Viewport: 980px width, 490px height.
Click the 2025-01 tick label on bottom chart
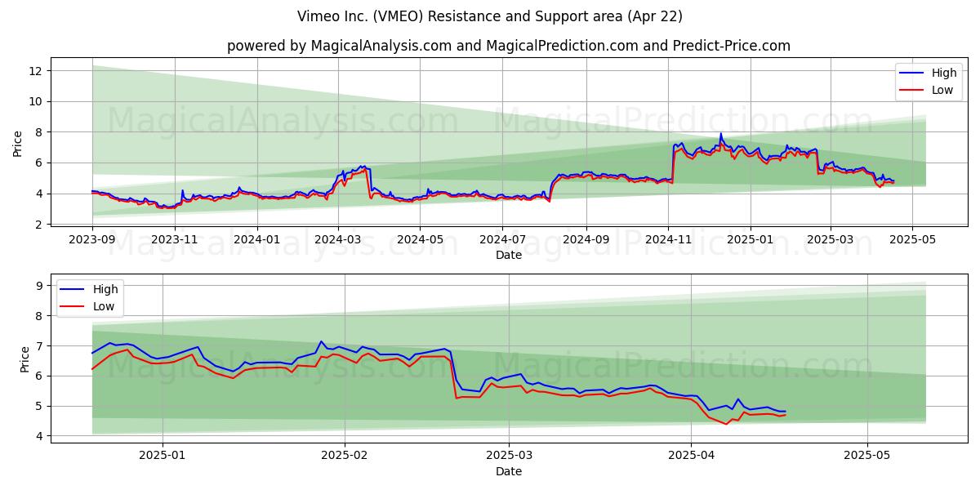(x=163, y=457)
